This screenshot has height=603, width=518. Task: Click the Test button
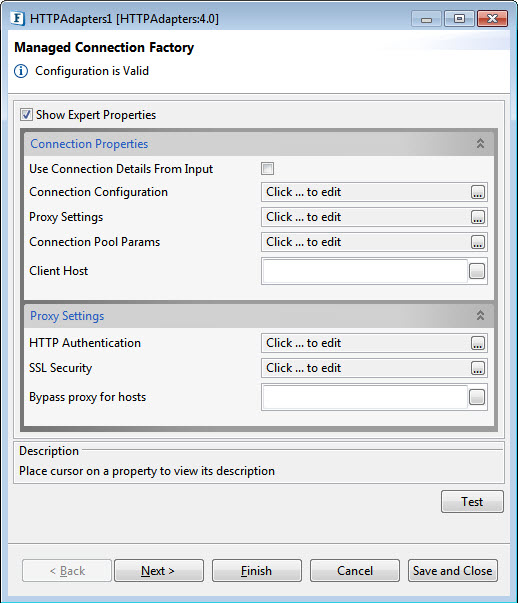(472, 501)
